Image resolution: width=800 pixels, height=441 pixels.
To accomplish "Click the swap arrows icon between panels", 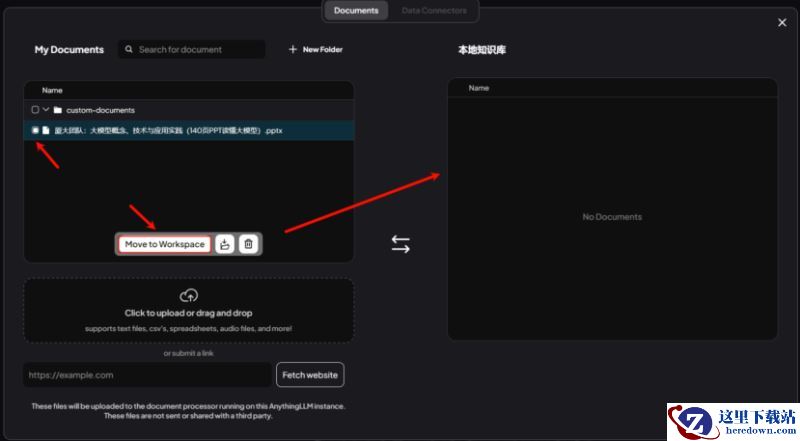I will click(400, 244).
